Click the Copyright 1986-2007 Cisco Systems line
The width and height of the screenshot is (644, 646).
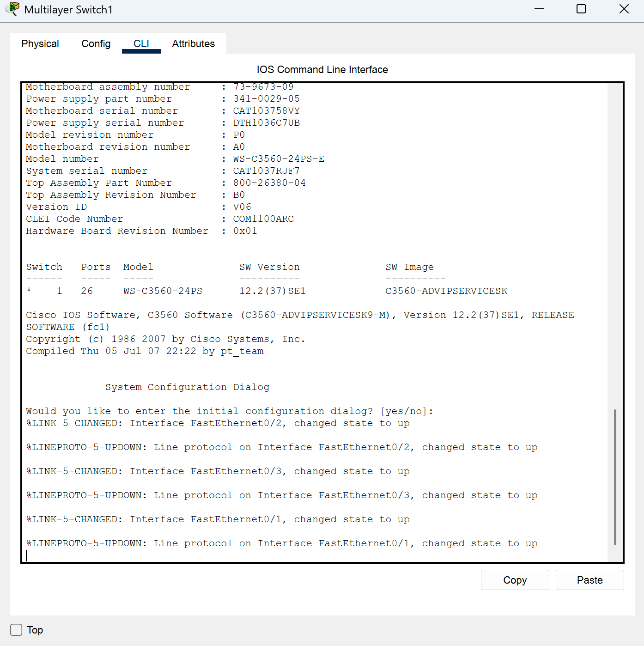click(165, 339)
